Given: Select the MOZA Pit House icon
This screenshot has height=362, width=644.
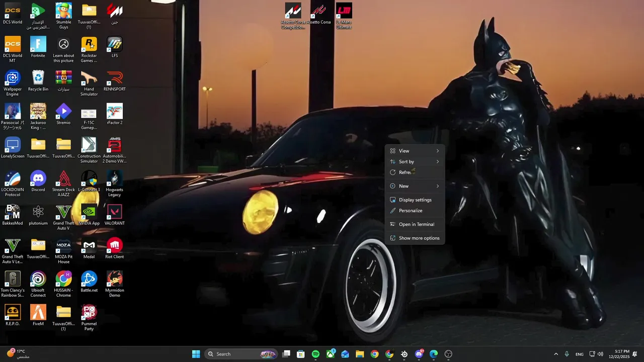Looking at the screenshot, I should (x=63, y=250).
